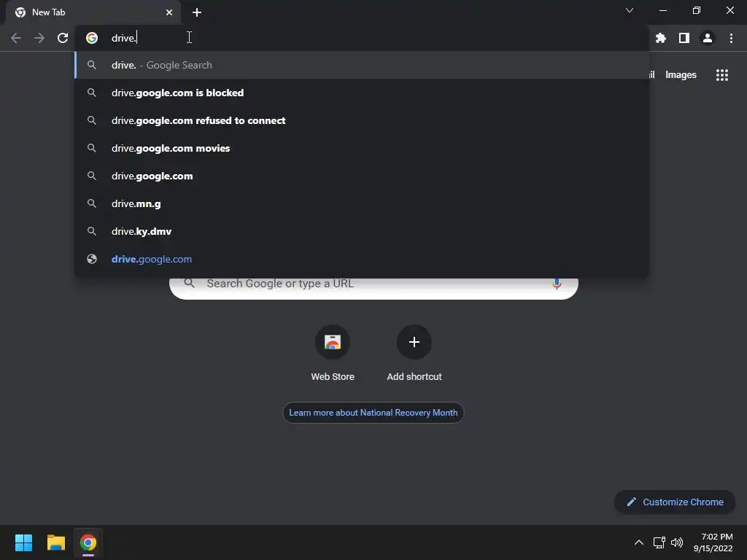Open File Explorer from taskbar
Image resolution: width=747 pixels, height=560 pixels.
(55, 542)
